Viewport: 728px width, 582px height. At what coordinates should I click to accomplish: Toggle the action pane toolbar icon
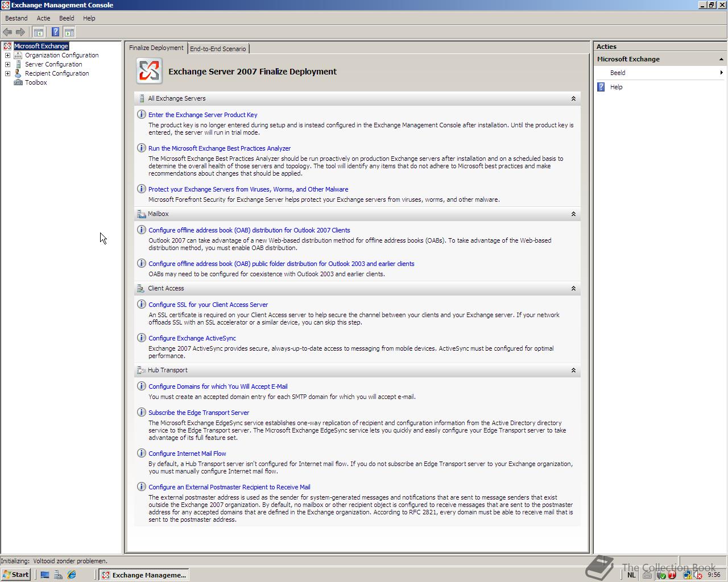[69, 32]
